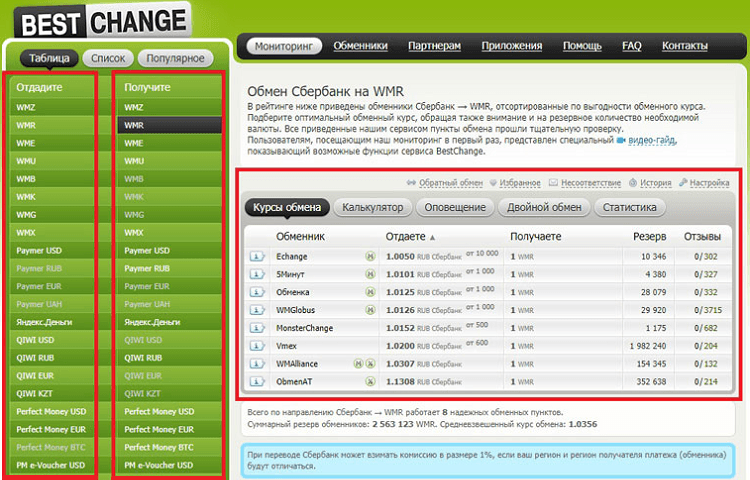Select WMZ in the Получите column

point(169,108)
